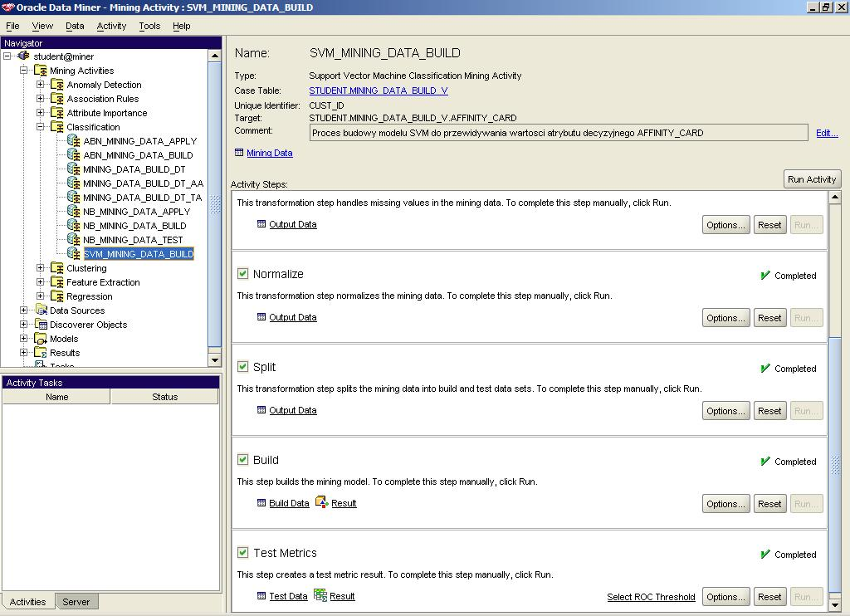850x616 pixels.
Task: Click the Anomaly Detection folder icon
Action: click(57, 85)
